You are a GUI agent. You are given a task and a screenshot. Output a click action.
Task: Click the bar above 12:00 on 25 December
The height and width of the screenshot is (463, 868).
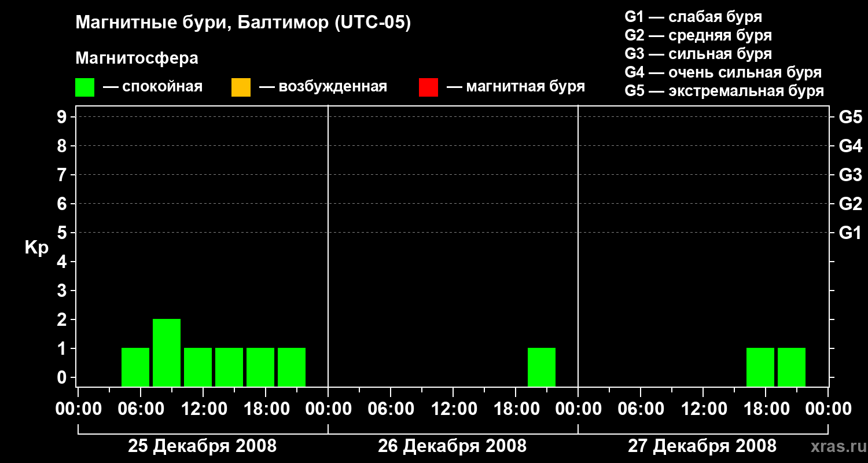click(x=198, y=367)
